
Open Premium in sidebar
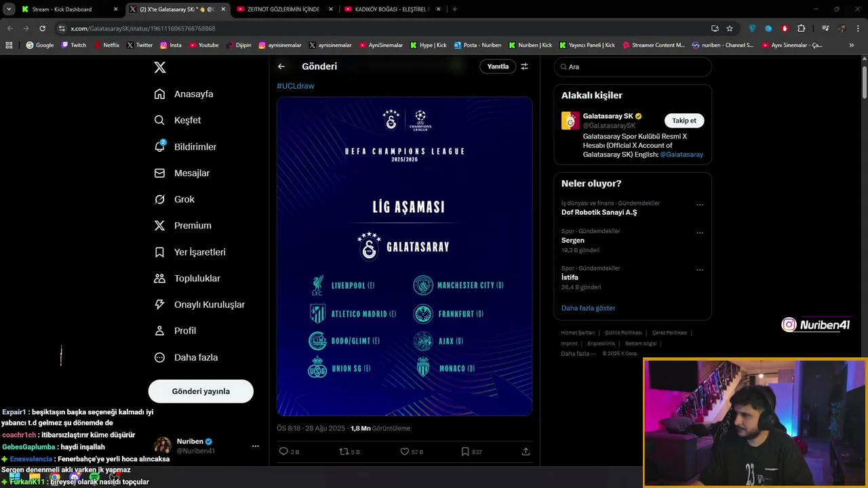182,226
